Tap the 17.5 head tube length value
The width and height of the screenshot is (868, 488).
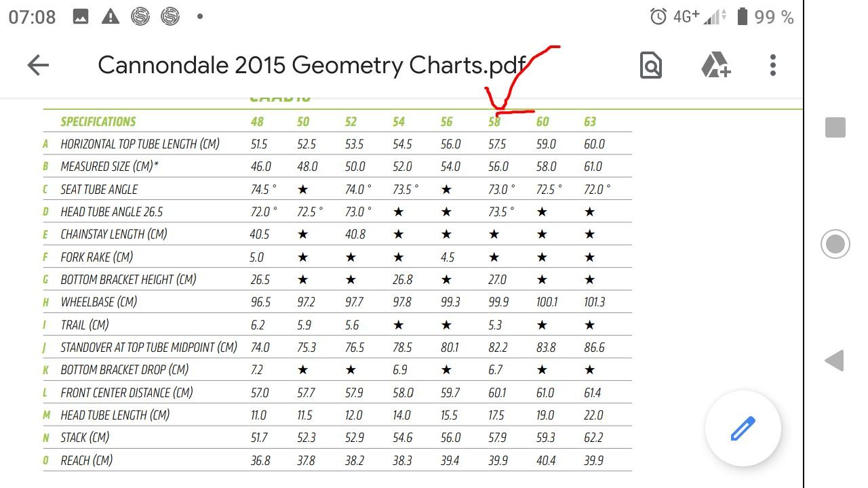496,415
